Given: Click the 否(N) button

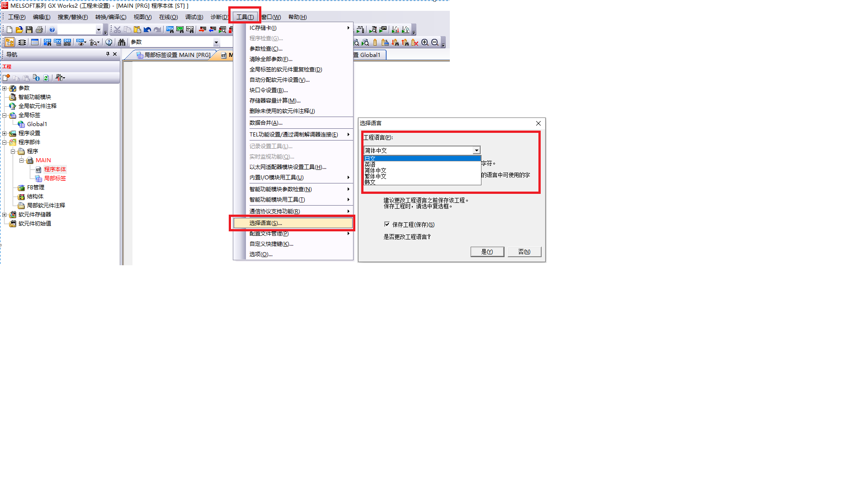Looking at the screenshot, I should (524, 252).
